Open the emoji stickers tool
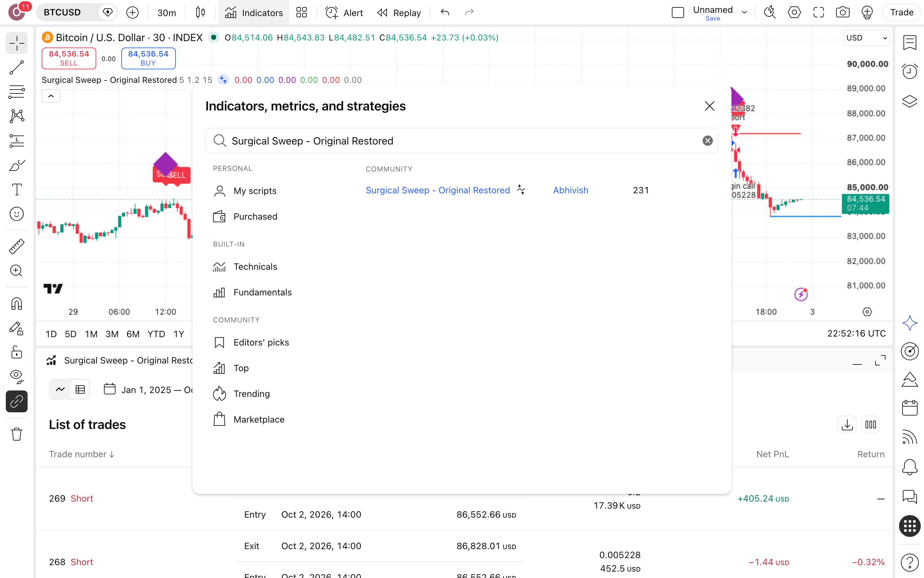The height and width of the screenshot is (578, 924). pyautogui.click(x=16, y=214)
